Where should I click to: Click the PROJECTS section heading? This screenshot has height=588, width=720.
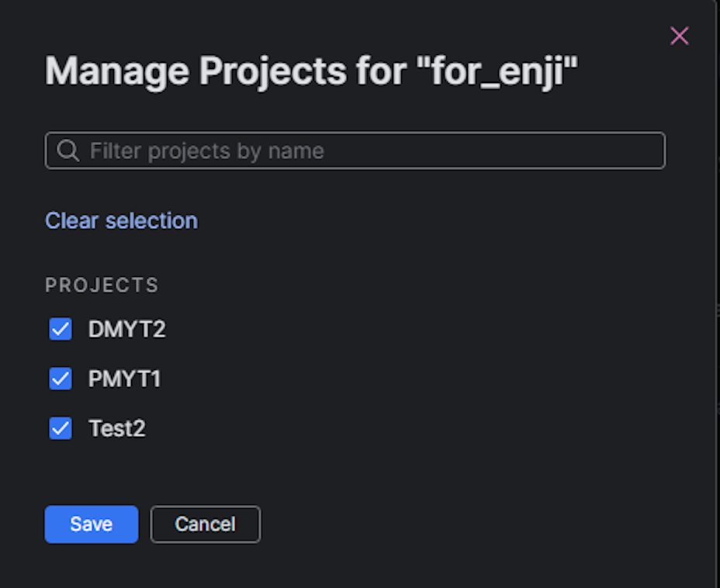point(102,285)
